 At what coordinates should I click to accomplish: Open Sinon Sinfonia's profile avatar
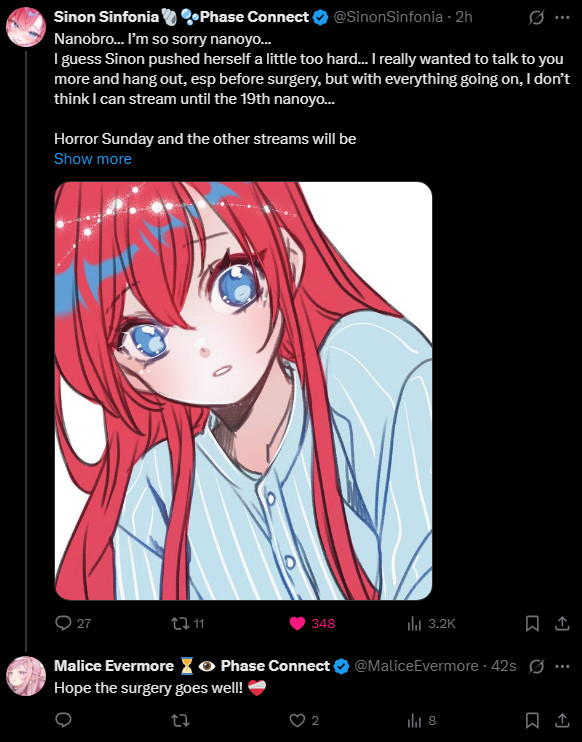pos(26,26)
